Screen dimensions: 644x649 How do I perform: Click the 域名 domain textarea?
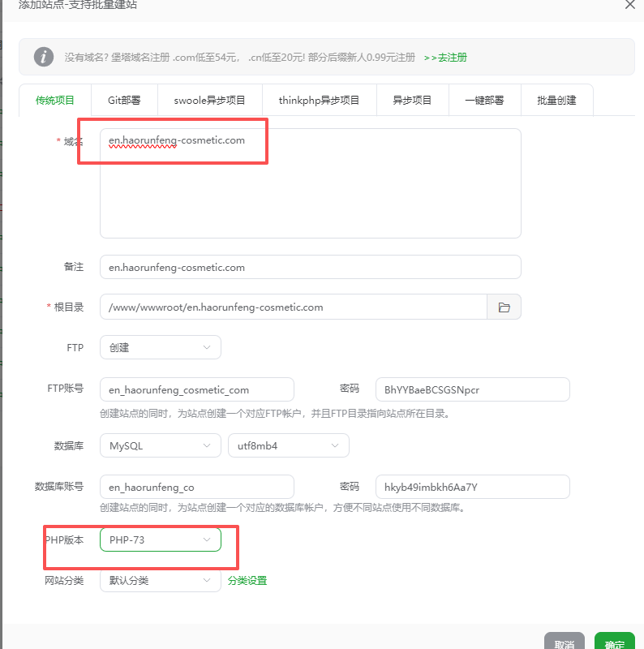coord(311,183)
